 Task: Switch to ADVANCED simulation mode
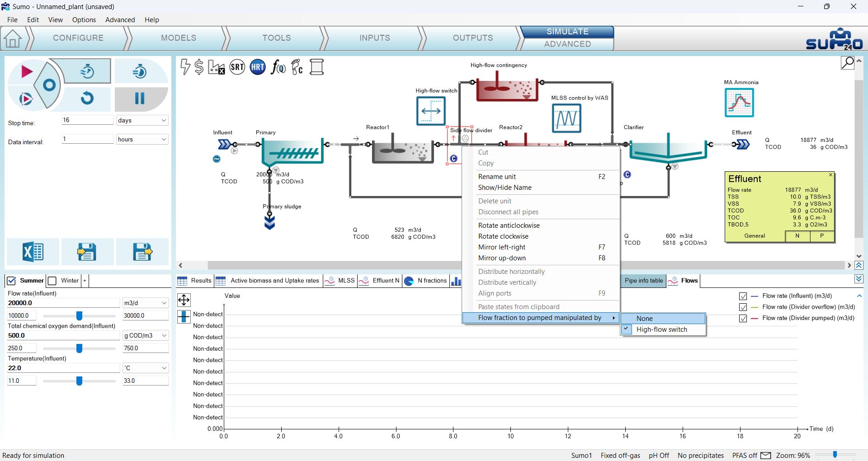pyautogui.click(x=567, y=44)
